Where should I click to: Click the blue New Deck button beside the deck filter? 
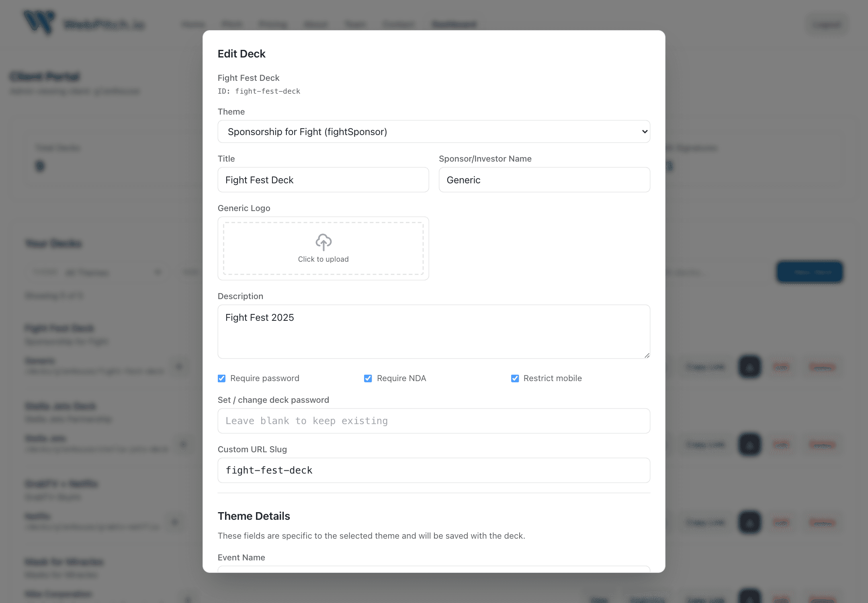click(x=809, y=272)
